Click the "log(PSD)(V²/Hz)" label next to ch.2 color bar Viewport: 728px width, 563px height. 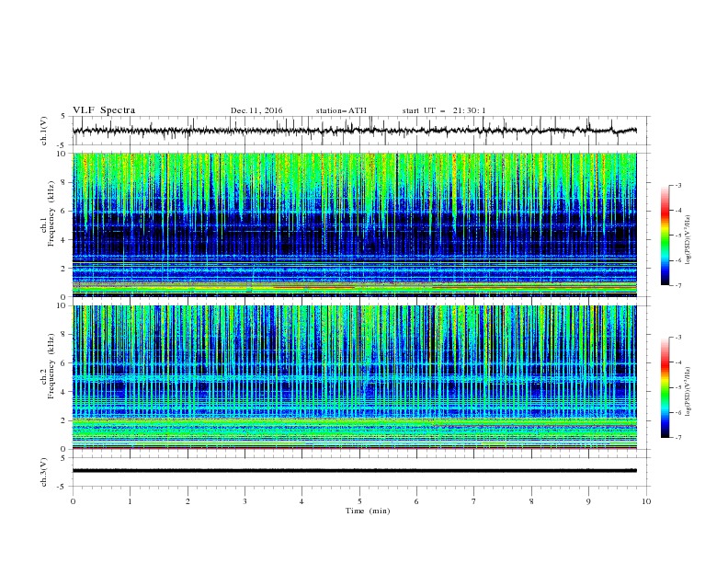tap(688, 391)
